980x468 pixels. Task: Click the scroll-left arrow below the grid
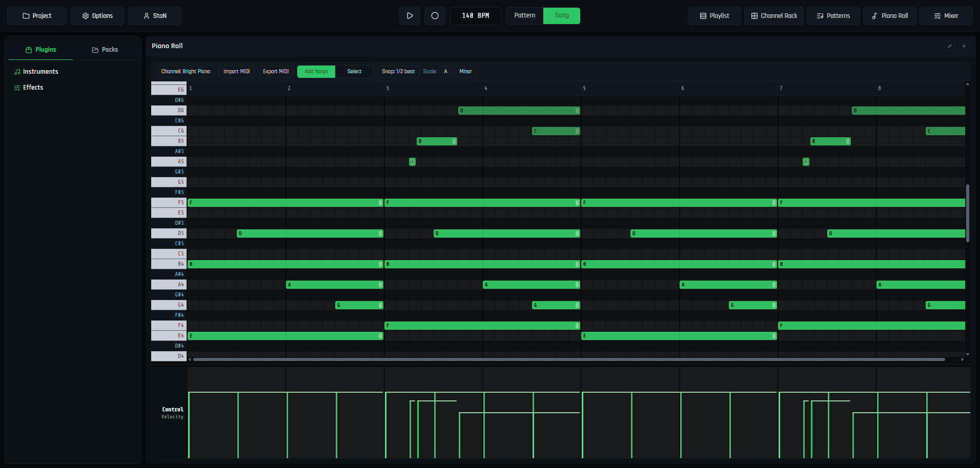pyautogui.click(x=190, y=359)
